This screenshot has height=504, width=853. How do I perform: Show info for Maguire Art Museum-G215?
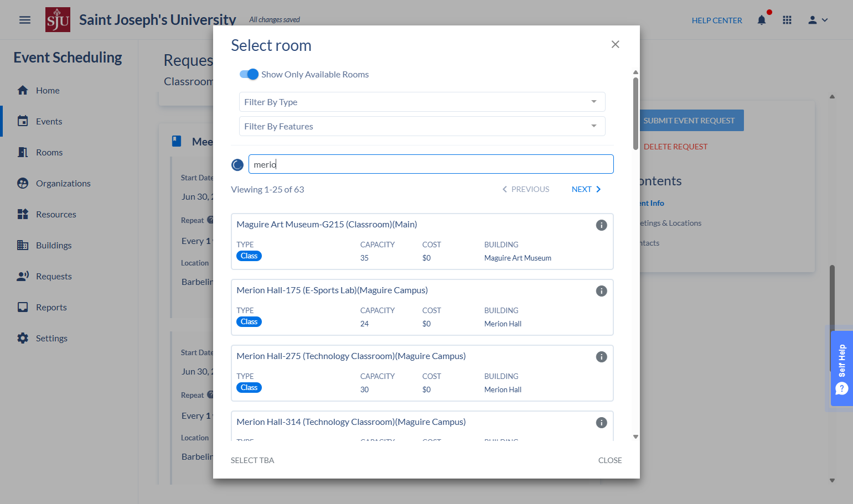click(601, 225)
